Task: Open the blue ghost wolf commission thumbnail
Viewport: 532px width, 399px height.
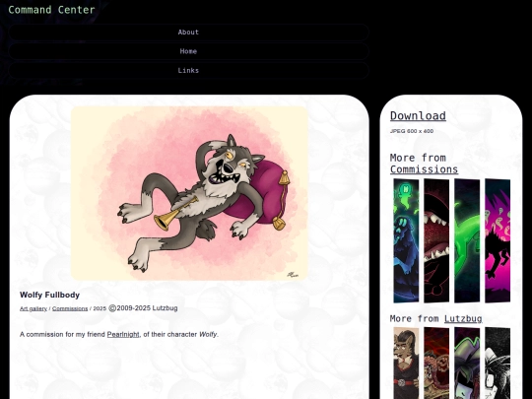Action: 406,240
